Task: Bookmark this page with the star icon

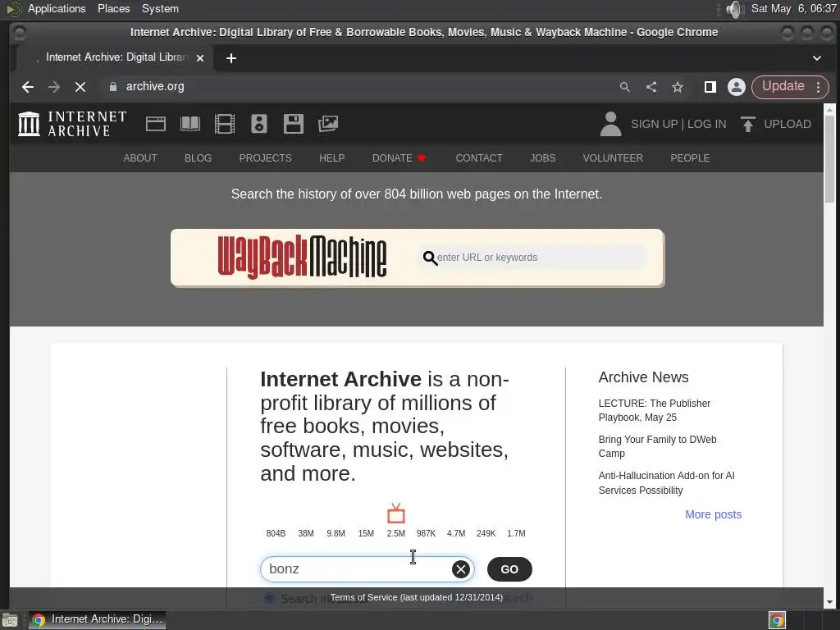Action: click(678, 87)
